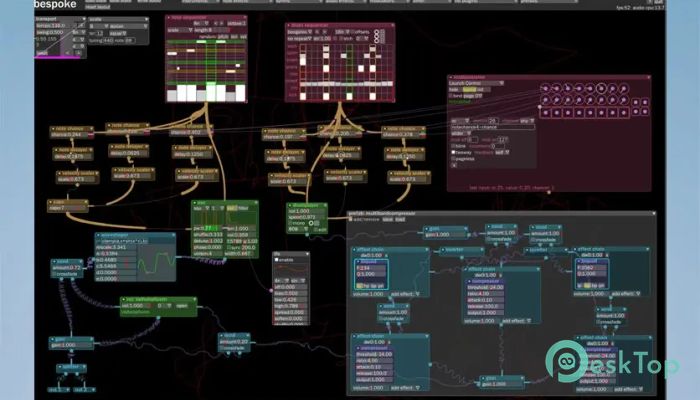Toggle crossfade on send with amount 0.72

[56, 273]
